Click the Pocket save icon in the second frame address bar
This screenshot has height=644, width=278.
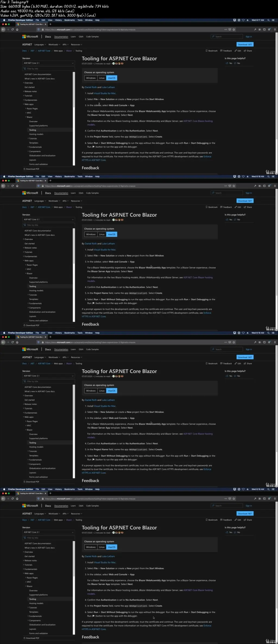pos(230,186)
